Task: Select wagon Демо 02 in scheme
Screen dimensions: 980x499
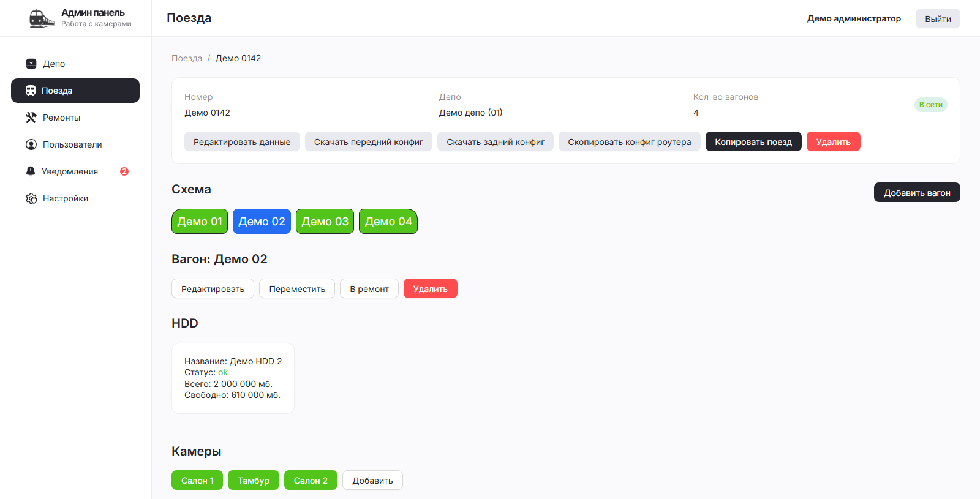Action: [262, 222]
